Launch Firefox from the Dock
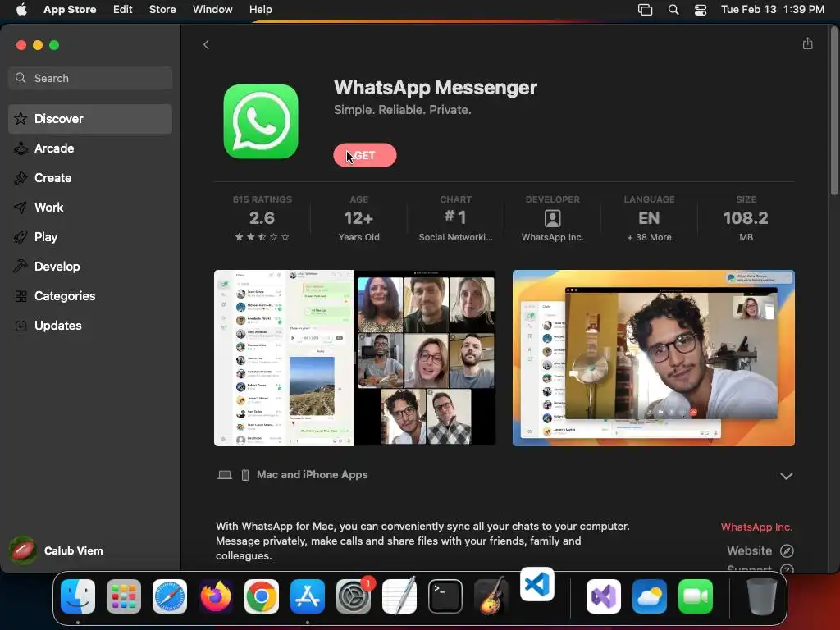The width and height of the screenshot is (840, 630). [216, 596]
